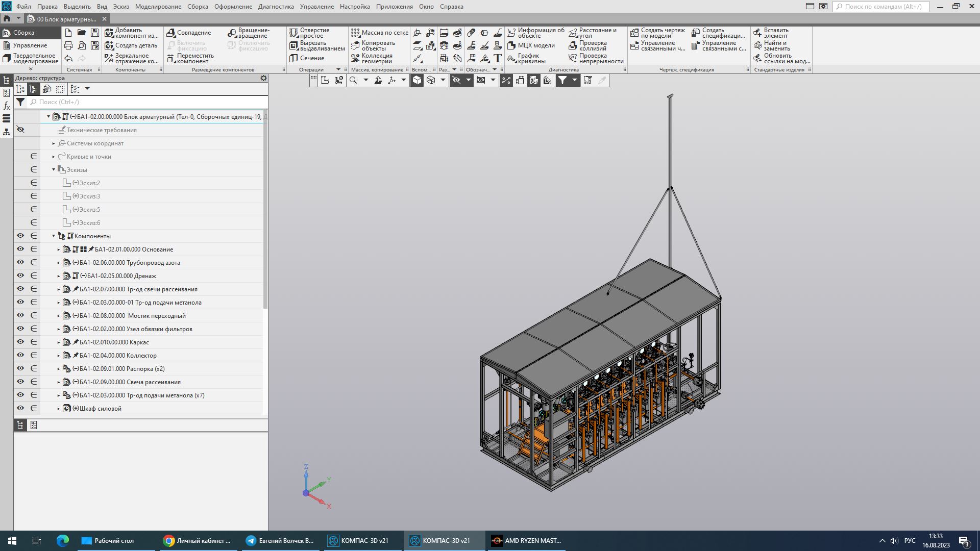Click the Добавить компонент icon
980x551 pixels.
(x=109, y=33)
